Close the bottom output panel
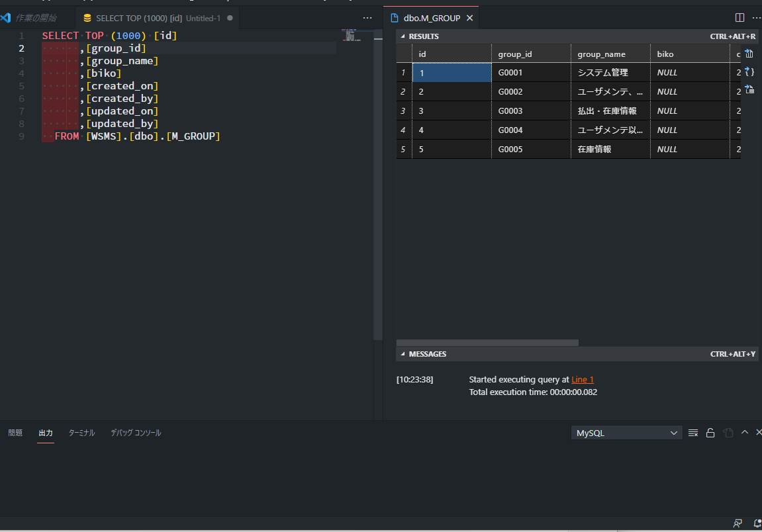This screenshot has width=762, height=532. (x=759, y=432)
